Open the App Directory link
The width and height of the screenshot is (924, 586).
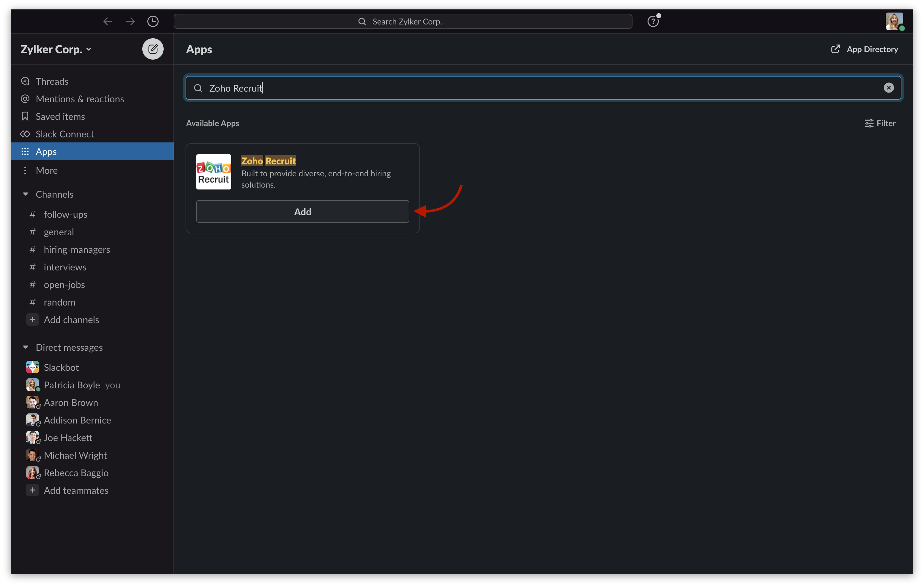point(864,49)
